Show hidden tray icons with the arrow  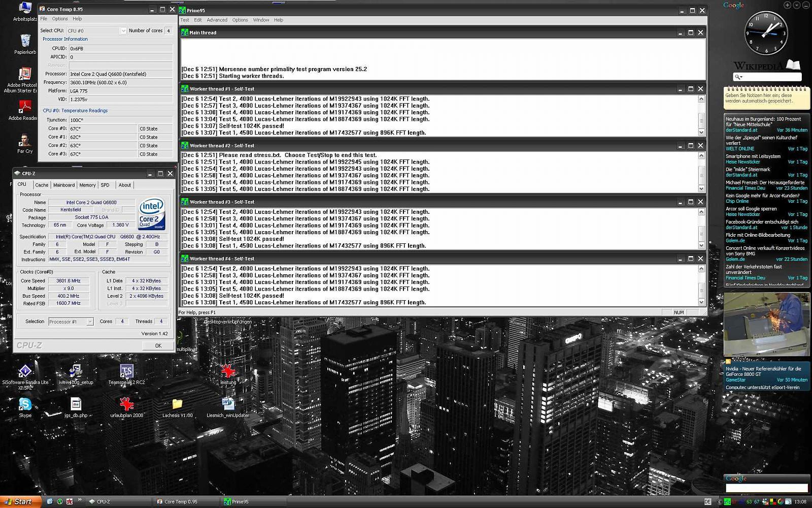pos(719,502)
